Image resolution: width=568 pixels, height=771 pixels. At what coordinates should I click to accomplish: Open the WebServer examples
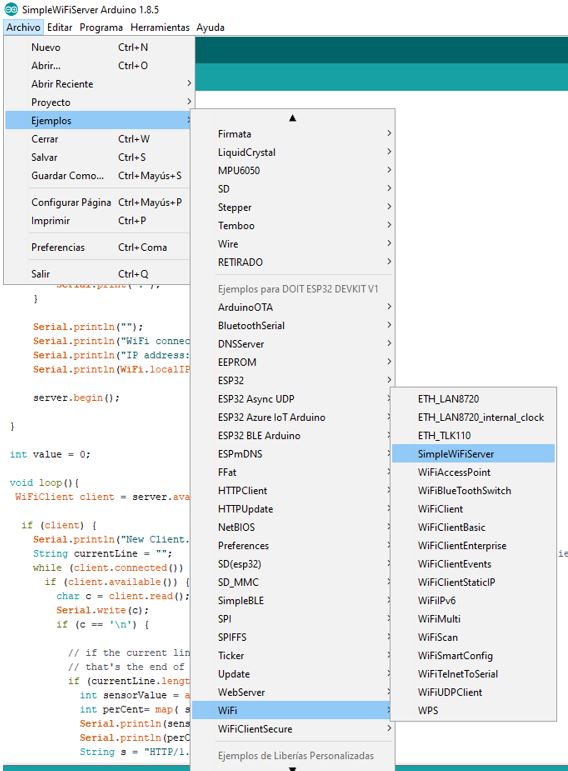click(293, 692)
